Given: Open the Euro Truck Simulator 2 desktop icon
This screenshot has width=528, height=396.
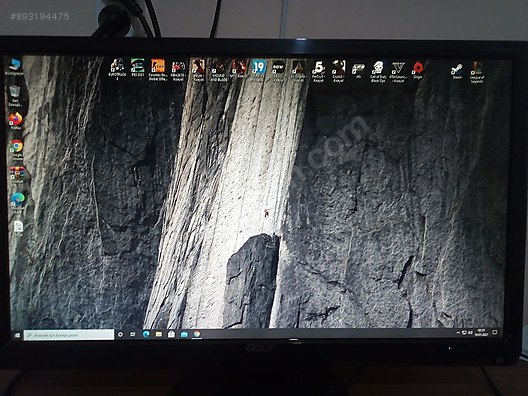Looking at the screenshot, I should tap(117, 69).
